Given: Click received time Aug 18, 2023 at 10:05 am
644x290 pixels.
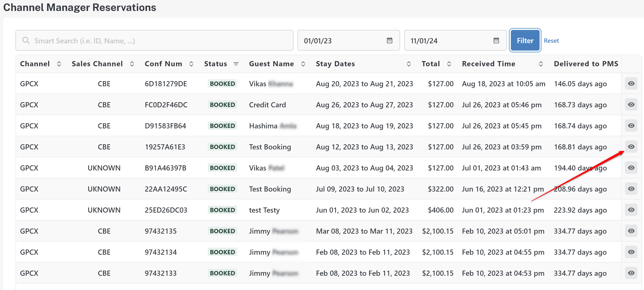Looking at the screenshot, I should pos(503,84).
